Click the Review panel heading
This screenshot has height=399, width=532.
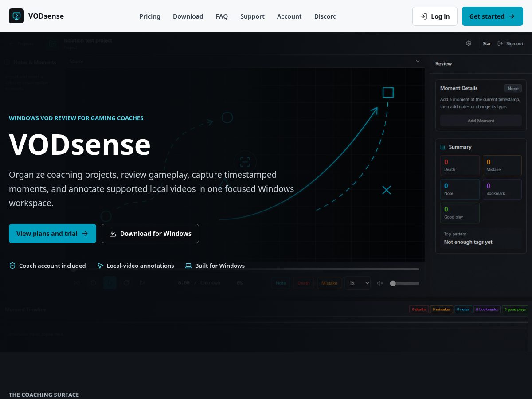(x=443, y=63)
